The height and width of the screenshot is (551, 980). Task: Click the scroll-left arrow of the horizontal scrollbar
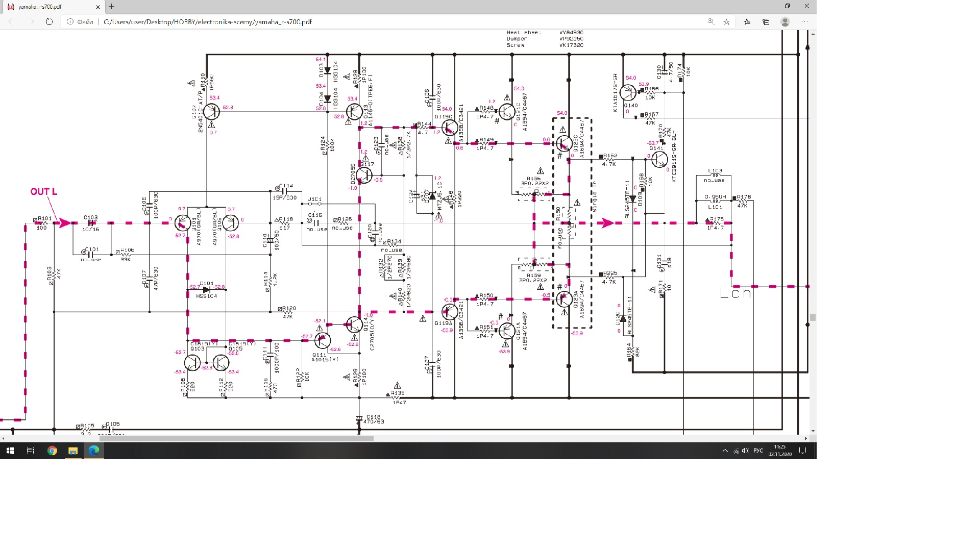4,438
